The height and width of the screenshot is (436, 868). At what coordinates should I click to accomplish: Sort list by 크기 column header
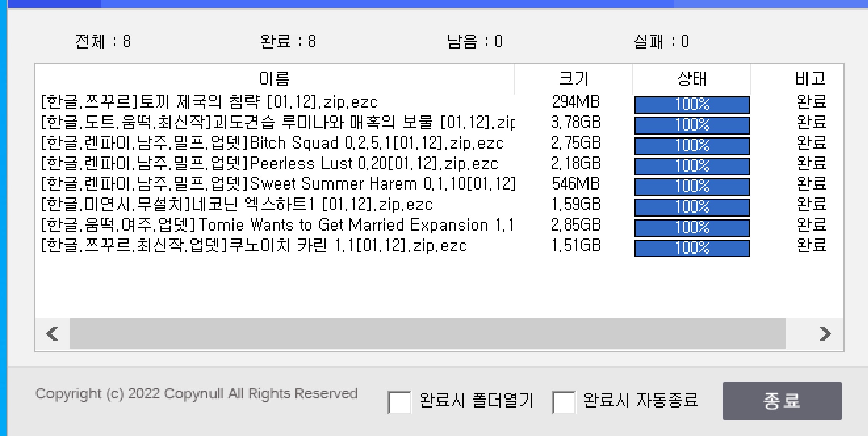(x=573, y=79)
